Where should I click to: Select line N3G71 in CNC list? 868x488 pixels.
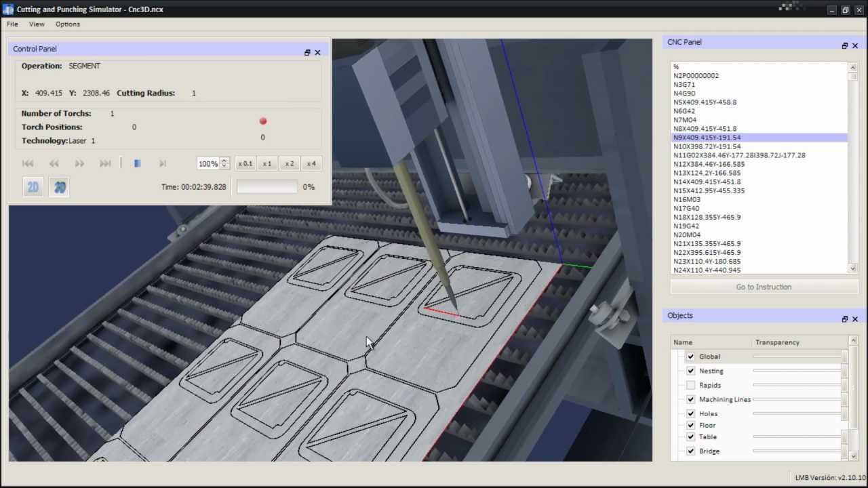click(759, 85)
